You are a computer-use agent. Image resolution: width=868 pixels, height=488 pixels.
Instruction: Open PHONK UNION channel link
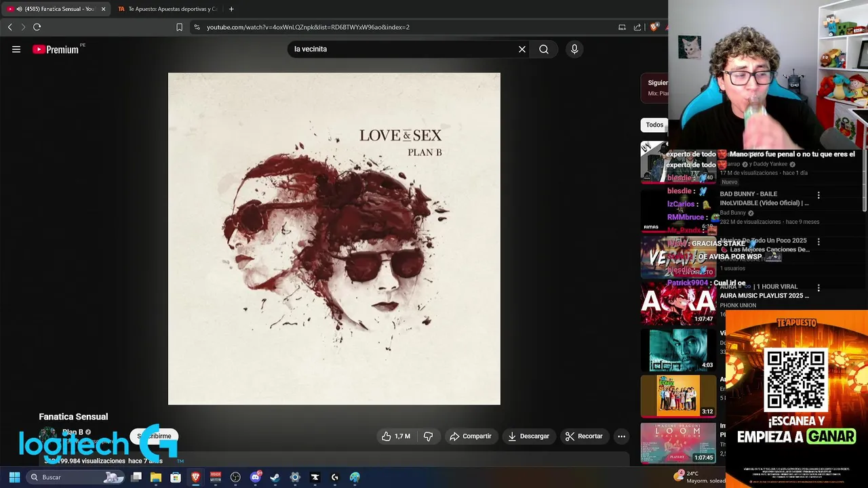coord(738,306)
